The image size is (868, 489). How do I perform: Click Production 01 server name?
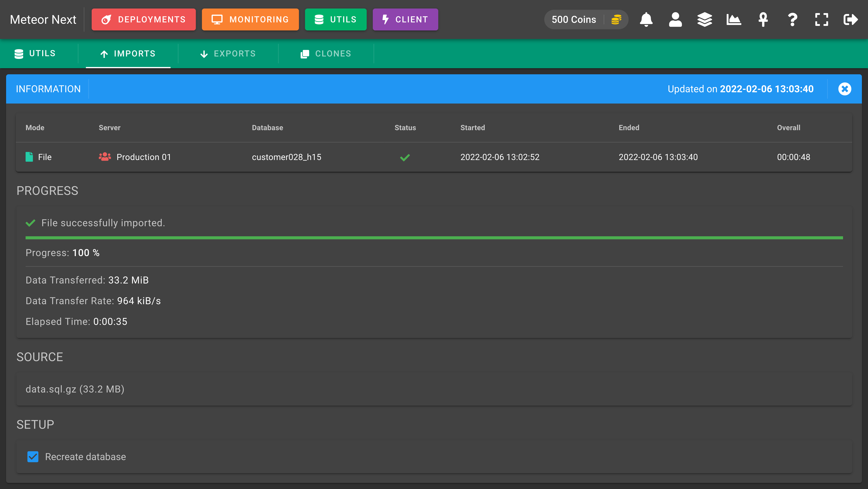click(x=144, y=157)
